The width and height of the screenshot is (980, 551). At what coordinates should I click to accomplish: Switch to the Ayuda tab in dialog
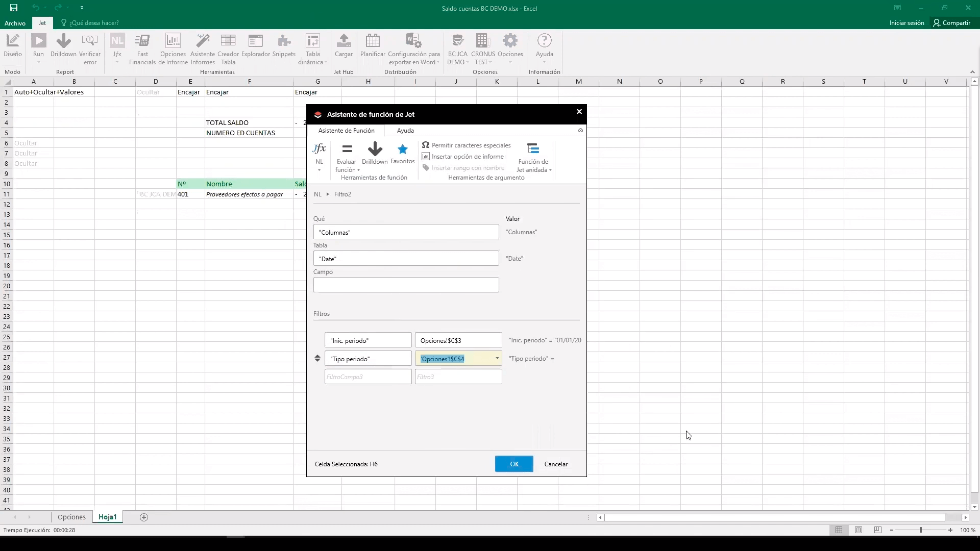click(405, 131)
